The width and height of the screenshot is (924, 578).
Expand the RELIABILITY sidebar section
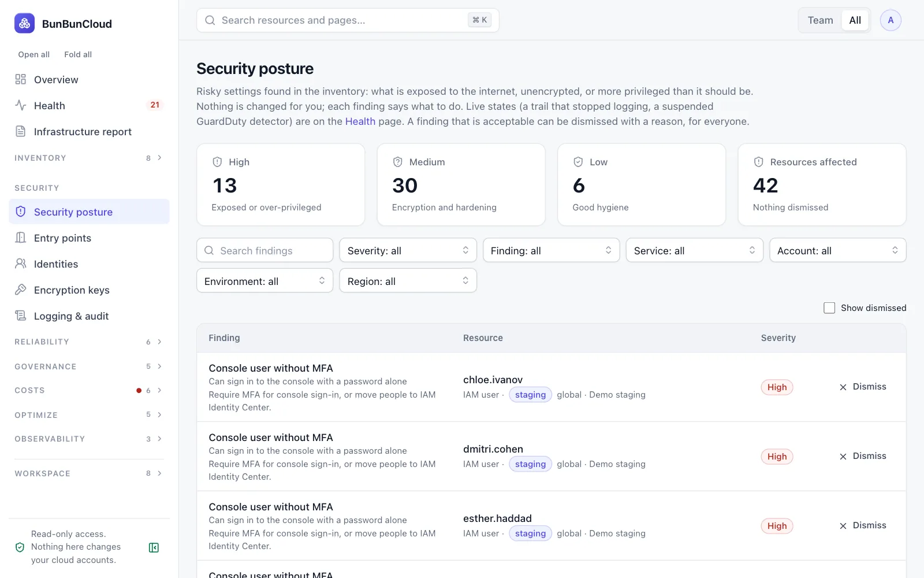(89, 342)
